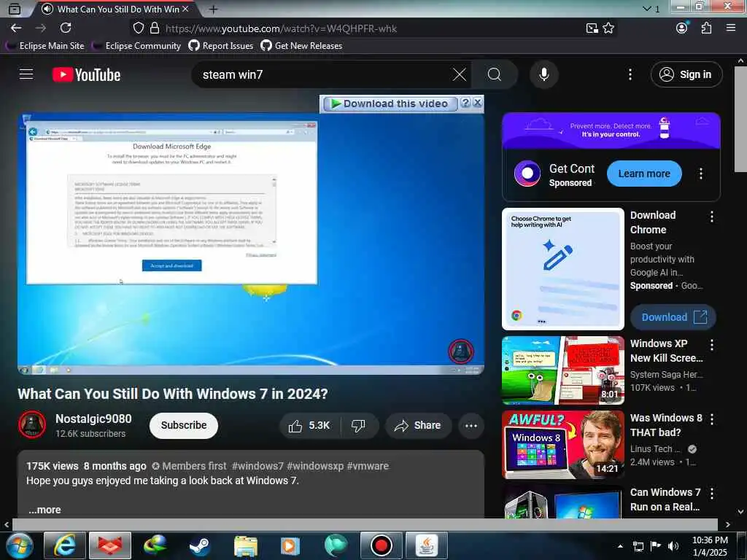Open the red record button taskbar app
Screen dimensions: 747x560
point(381,545)
